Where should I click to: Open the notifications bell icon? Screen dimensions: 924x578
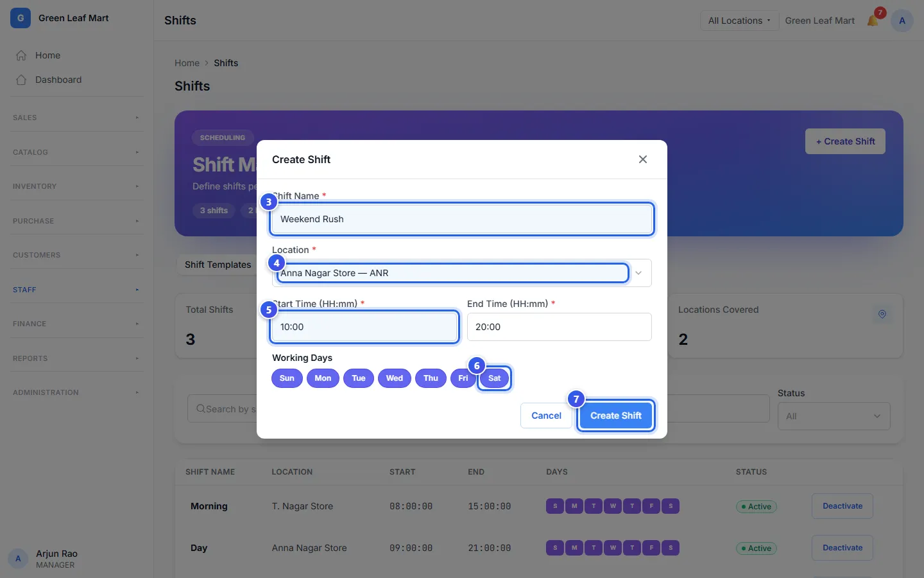click(x=873, y=21)
